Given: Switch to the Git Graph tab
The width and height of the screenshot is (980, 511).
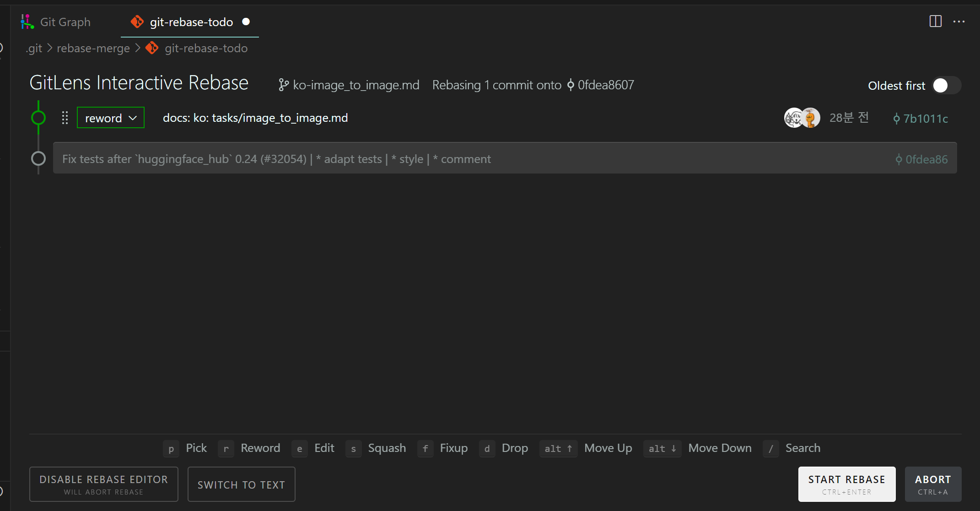Looking at the screenshot, I should coord(65,22).
